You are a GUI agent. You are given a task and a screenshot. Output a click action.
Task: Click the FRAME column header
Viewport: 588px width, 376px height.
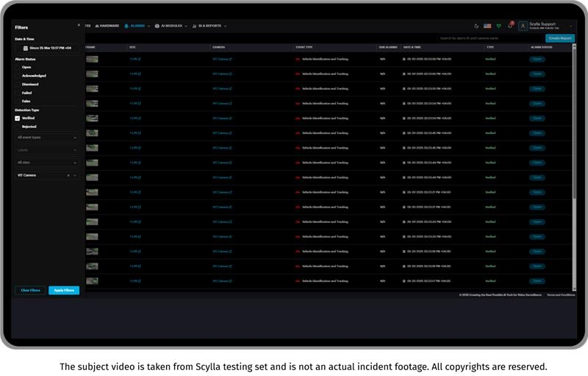pos(90,47)
